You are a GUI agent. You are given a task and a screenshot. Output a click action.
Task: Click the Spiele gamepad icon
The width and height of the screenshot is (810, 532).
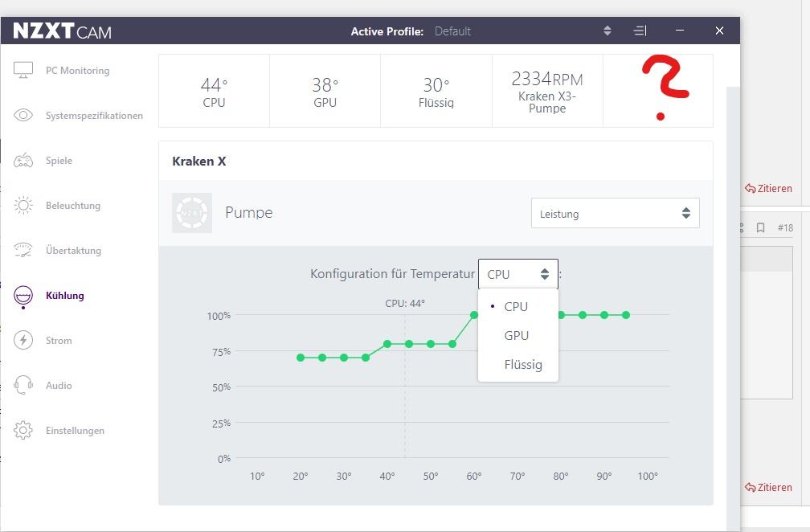23,161
